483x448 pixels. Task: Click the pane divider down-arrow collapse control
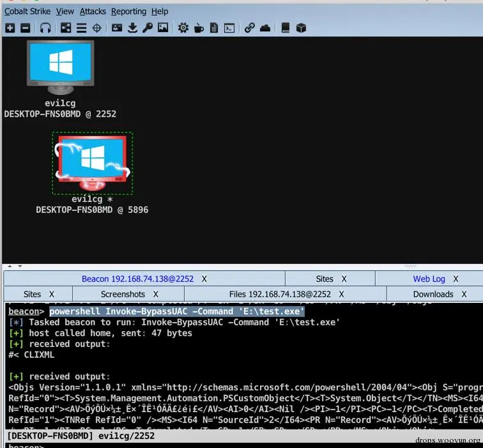coord(20,266)
